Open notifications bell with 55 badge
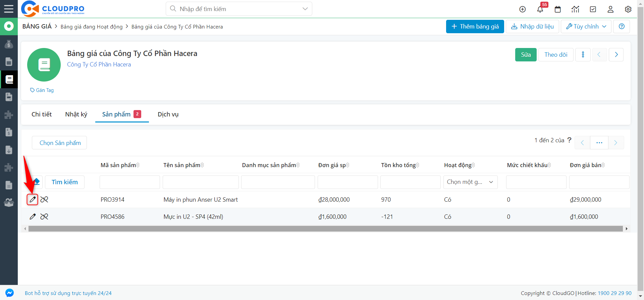This screenshot has width=644, height=300. coord(540,9)
